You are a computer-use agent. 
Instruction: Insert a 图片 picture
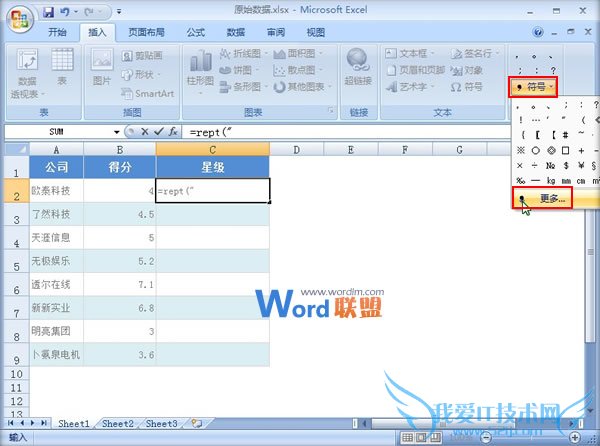pos(102,67)
